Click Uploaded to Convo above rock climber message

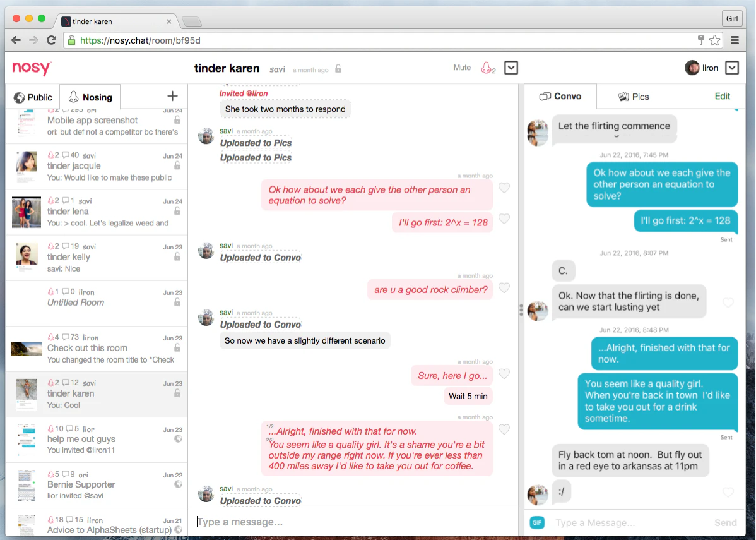pos(261,258)
